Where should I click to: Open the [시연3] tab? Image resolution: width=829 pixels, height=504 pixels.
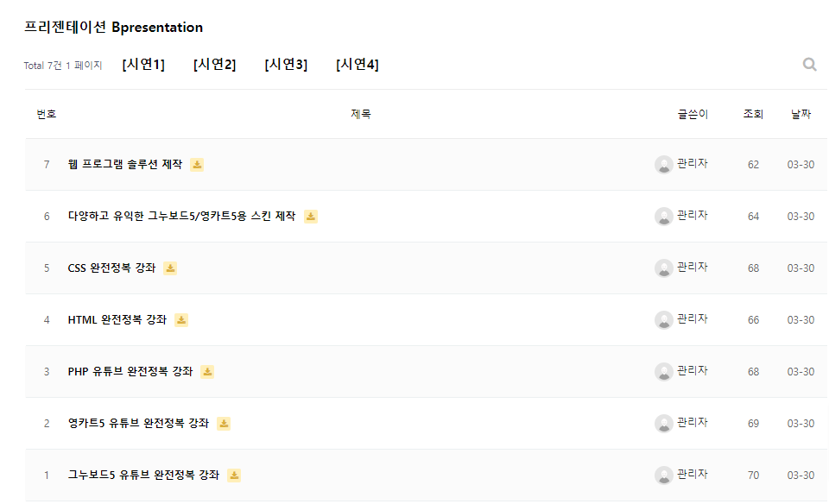coord(286,65)
